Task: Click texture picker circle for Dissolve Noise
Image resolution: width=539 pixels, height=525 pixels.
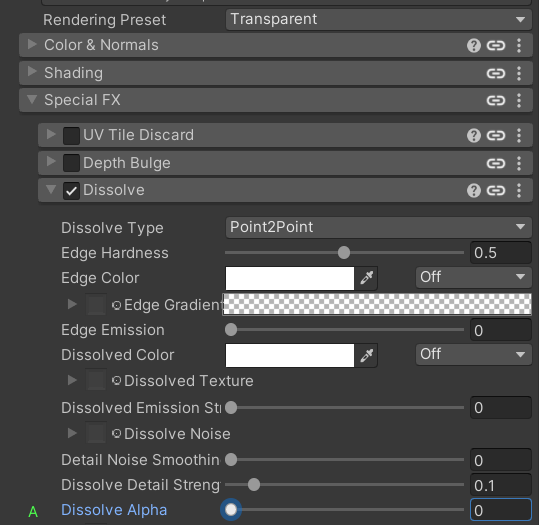Action: coord(117,434)
